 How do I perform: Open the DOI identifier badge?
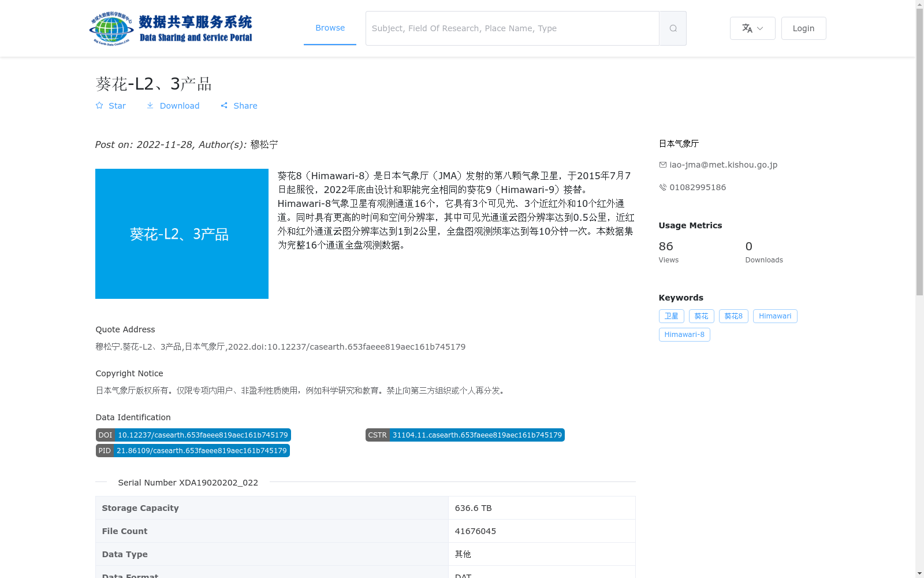tap(193, 435)
